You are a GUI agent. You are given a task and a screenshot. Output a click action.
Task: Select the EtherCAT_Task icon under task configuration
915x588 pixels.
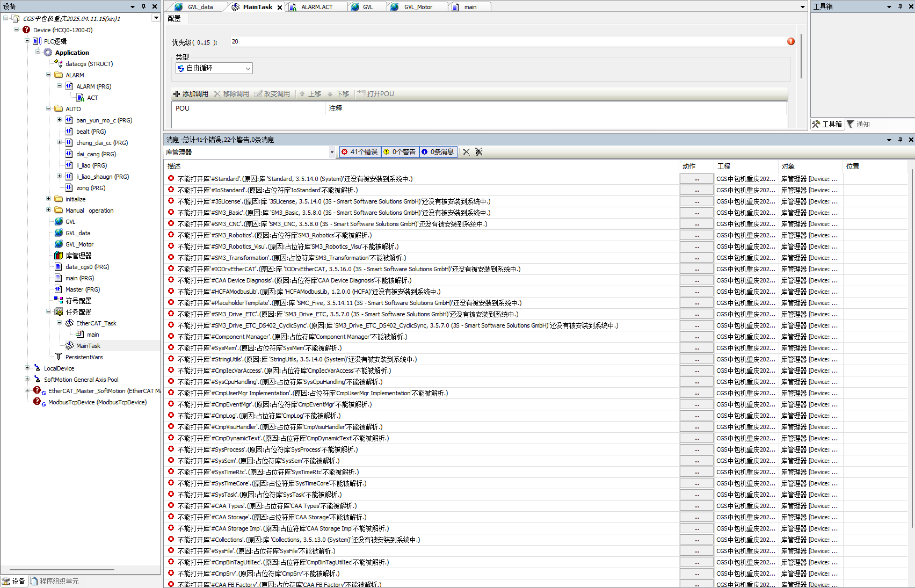(70, 323)
